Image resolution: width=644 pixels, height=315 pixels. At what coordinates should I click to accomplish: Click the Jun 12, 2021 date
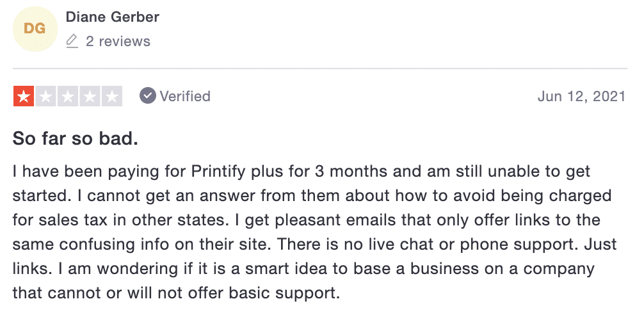coord(581,97)
